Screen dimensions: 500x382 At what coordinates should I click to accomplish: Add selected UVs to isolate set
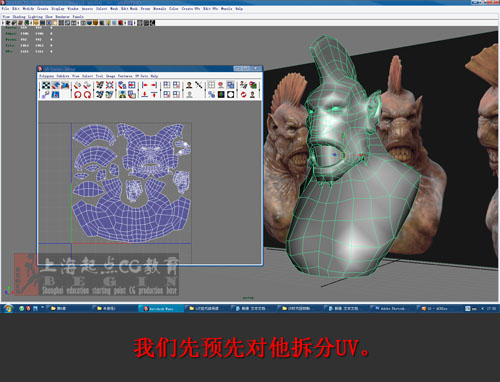pos(176,85)
